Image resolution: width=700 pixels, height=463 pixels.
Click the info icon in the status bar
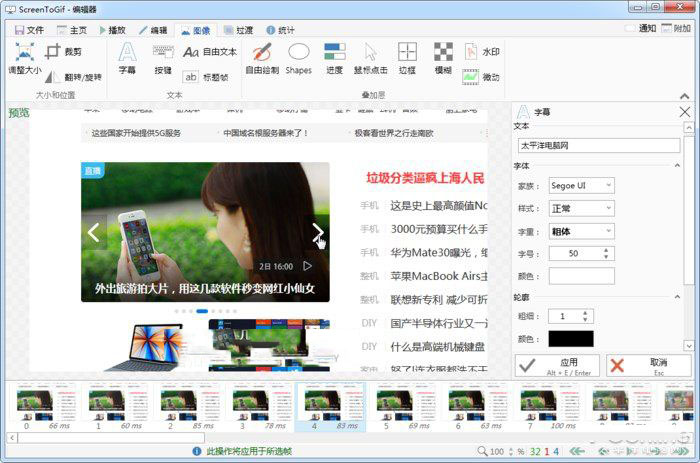pyautogui.click(x=196, y=451)
